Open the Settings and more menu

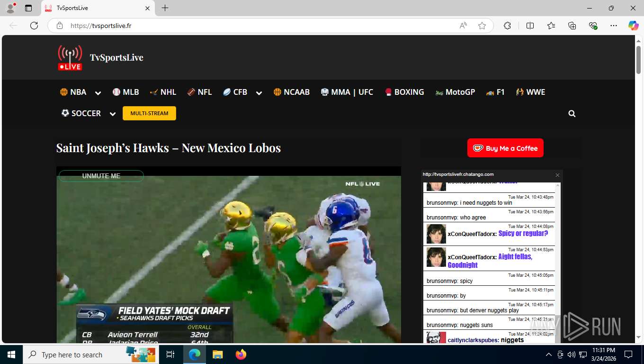pos(614,26)
